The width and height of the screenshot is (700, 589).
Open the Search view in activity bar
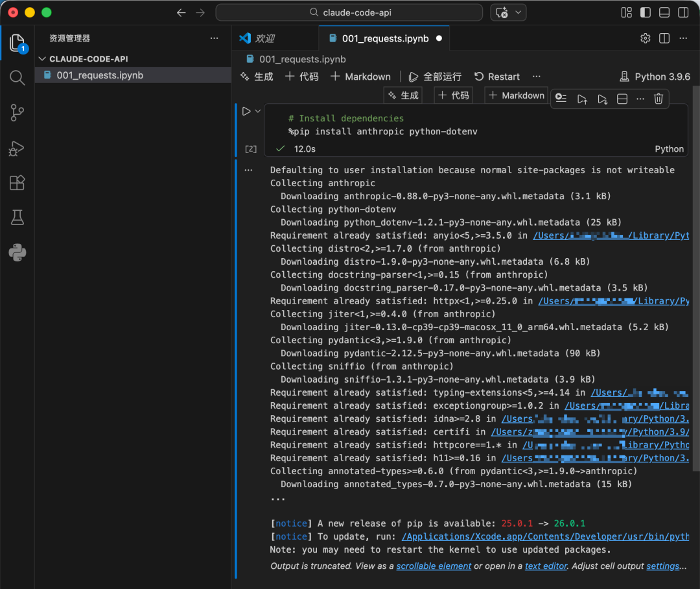click(x=17, y=78)
